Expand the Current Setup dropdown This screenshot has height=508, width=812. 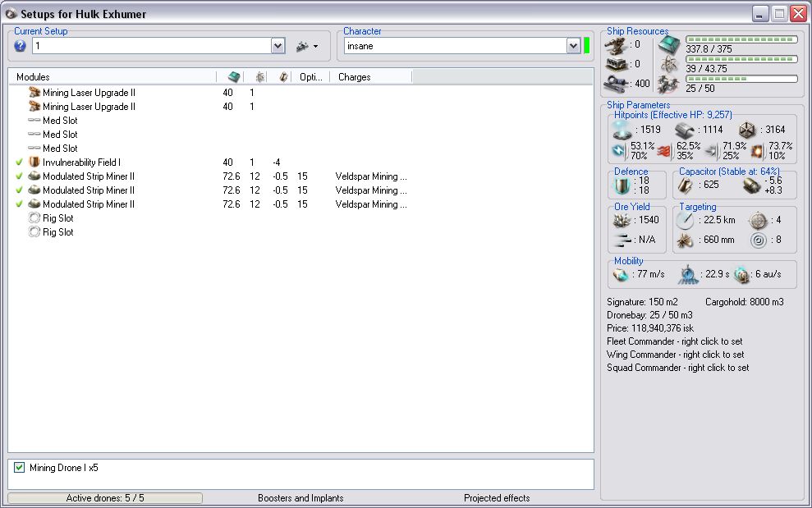[278, 46]
